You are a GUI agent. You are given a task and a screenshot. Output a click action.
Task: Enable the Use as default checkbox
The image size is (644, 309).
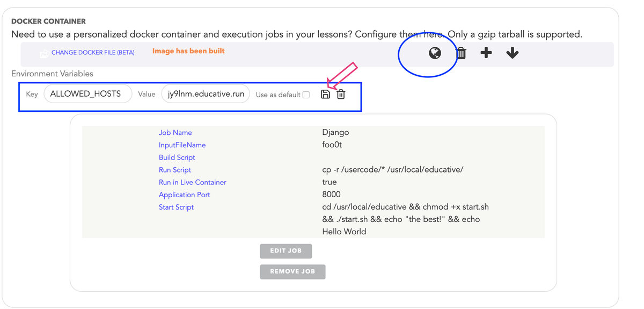[306, 95]
